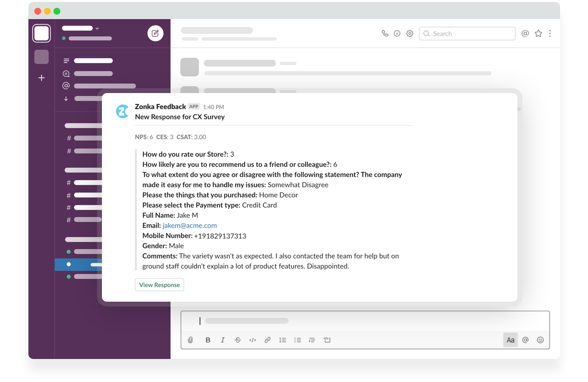Start a Slack call via phone icon

385,33
